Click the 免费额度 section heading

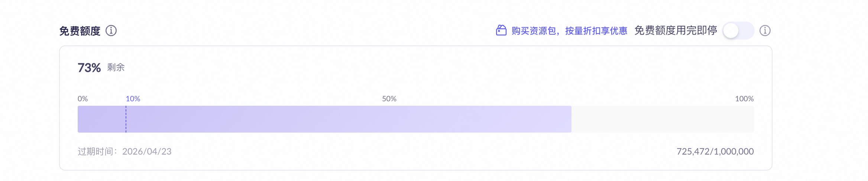(80, 31)
